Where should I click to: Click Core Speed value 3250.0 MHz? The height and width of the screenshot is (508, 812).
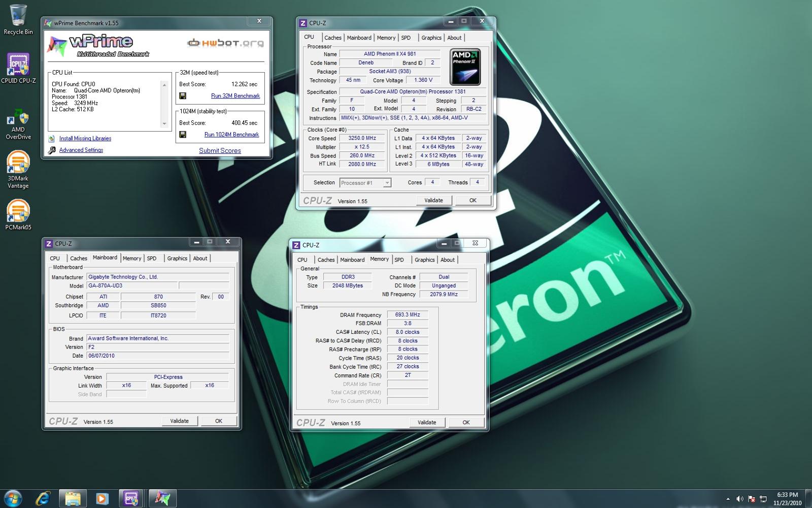click(x=362, y=138)
